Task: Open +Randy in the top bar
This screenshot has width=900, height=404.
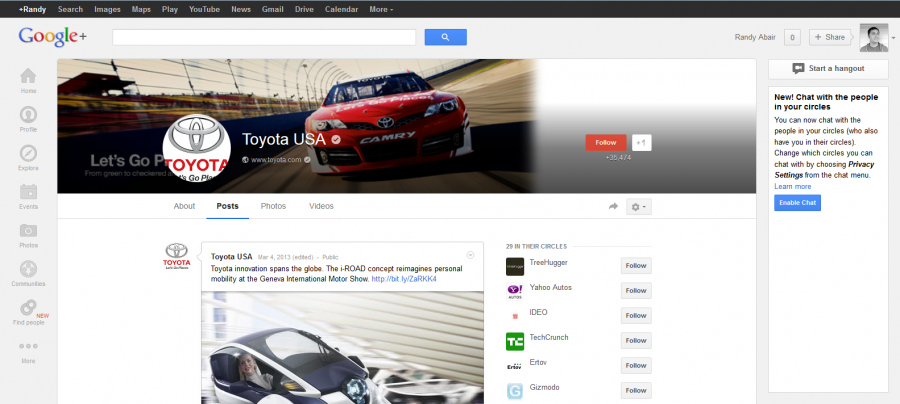Action: pyautogui.click(x=32, y=9)
